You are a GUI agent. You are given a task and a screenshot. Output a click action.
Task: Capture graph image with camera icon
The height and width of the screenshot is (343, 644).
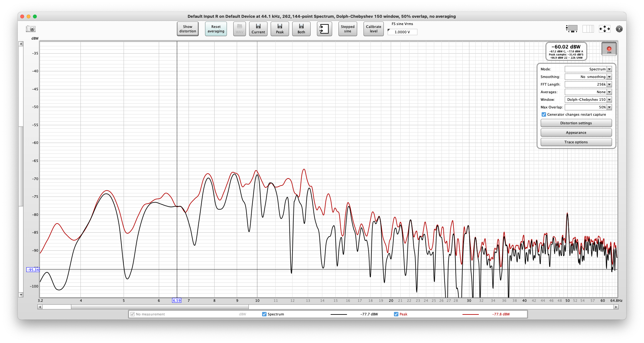coord(31,29)
